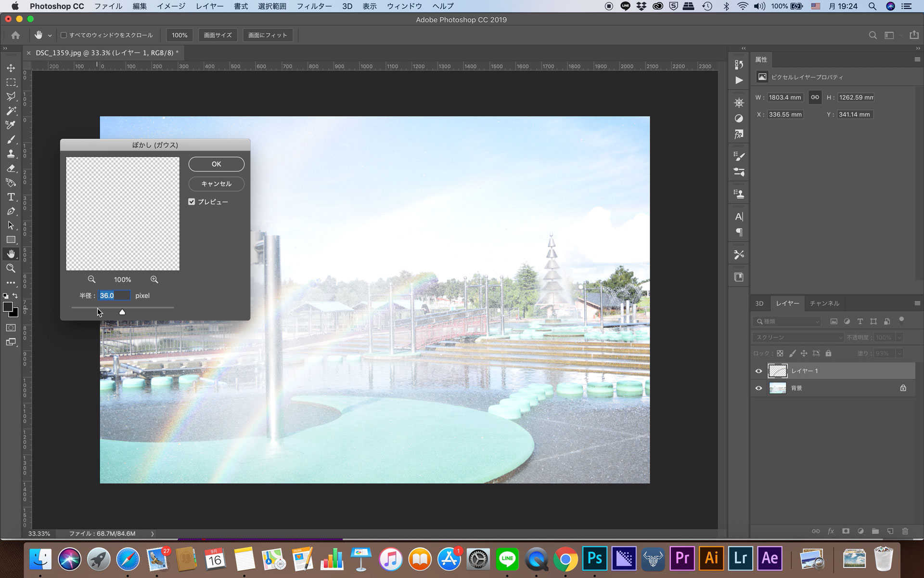Change the screen mode icon
Screen dimensions: 924x578
coord(11,342)
